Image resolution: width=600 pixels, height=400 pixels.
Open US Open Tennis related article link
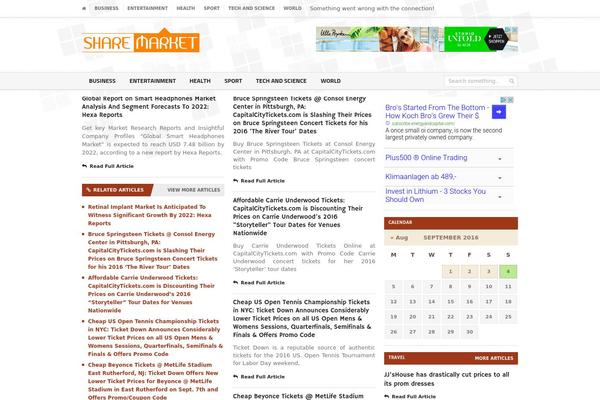click(x=155, y=338)
